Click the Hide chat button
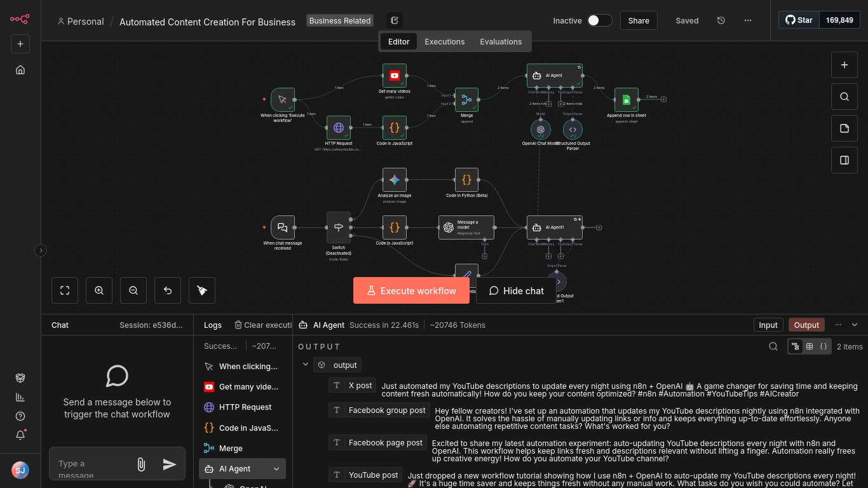The width and height of the screenshot is (868, 488). point(516,291)
